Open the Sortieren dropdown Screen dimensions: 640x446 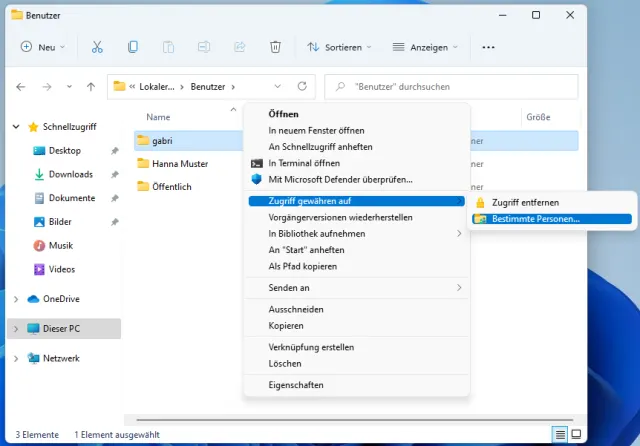[x=339, y=47]
